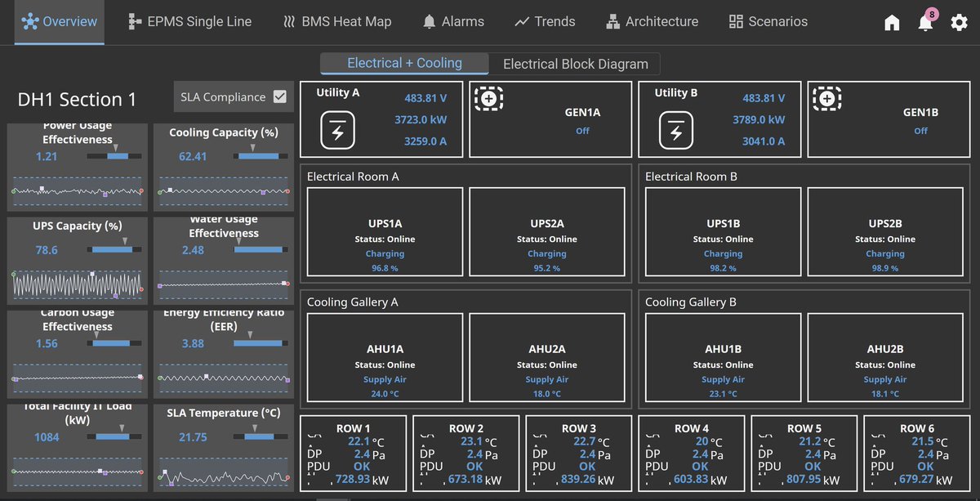Open the home icon in top bar
980x501 pixels.
point(892,23)
